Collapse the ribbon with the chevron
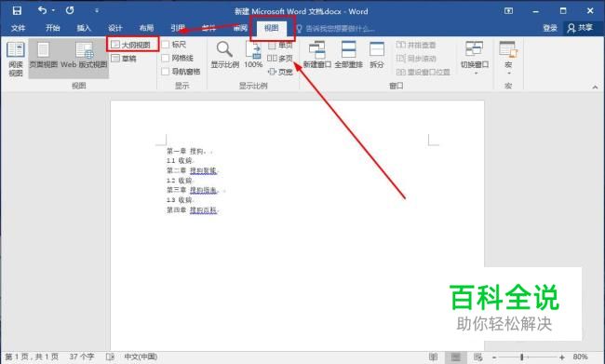The height and width of the screenshot is (364, 605). tap(595, 88)
